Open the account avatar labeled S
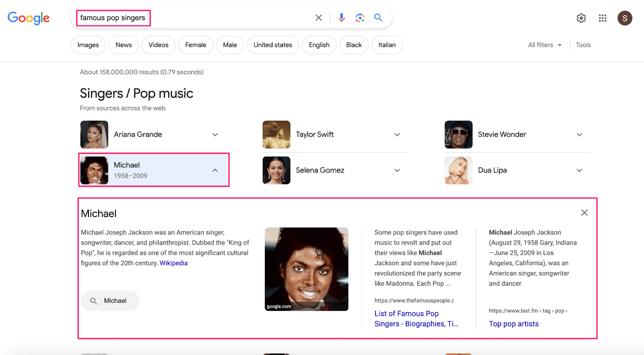The height and width of the screenshot is (355, 644). (625, 18)
